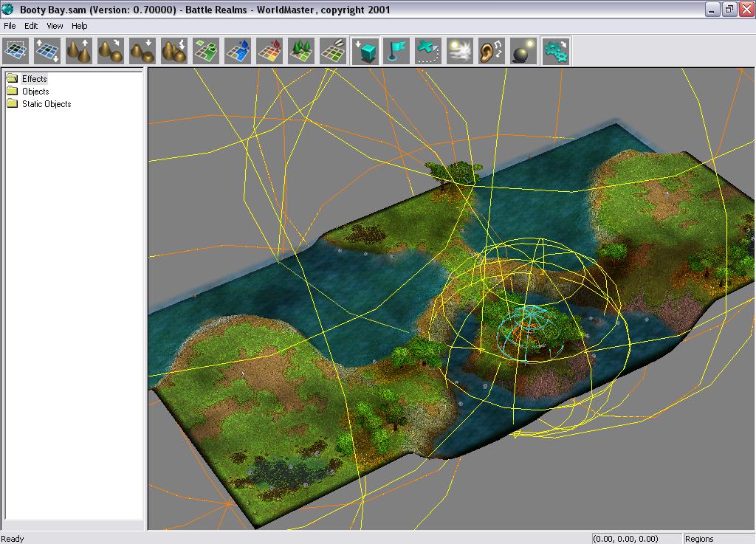This screenshot has height=544, width=756.
Task: Open the File menu
Action: (x=10, y=26)
